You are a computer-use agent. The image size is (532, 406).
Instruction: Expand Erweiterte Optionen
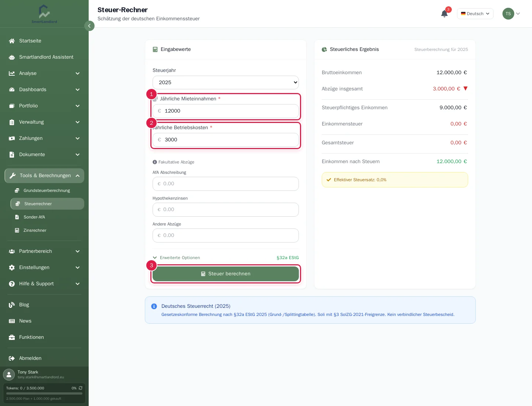[176, 258]
